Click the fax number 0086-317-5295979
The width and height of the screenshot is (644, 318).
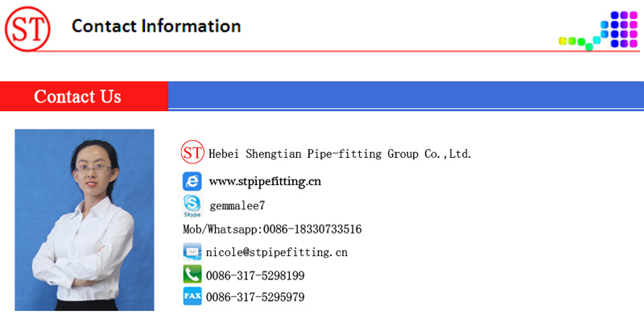255,296
